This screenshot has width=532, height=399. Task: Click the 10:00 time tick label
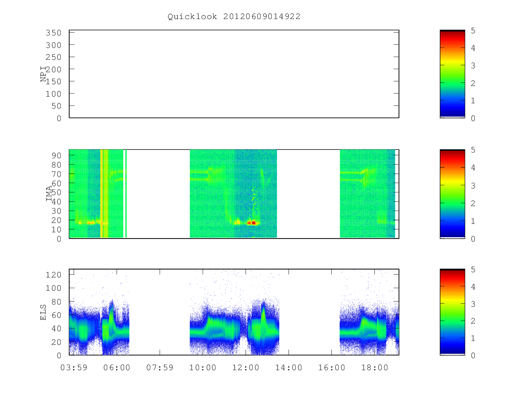click(203, 368)
